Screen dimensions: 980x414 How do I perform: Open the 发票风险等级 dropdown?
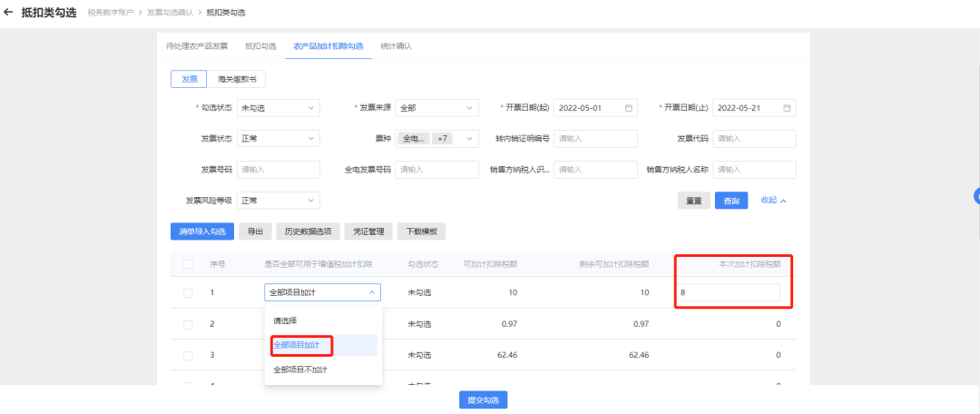point(279,200)
